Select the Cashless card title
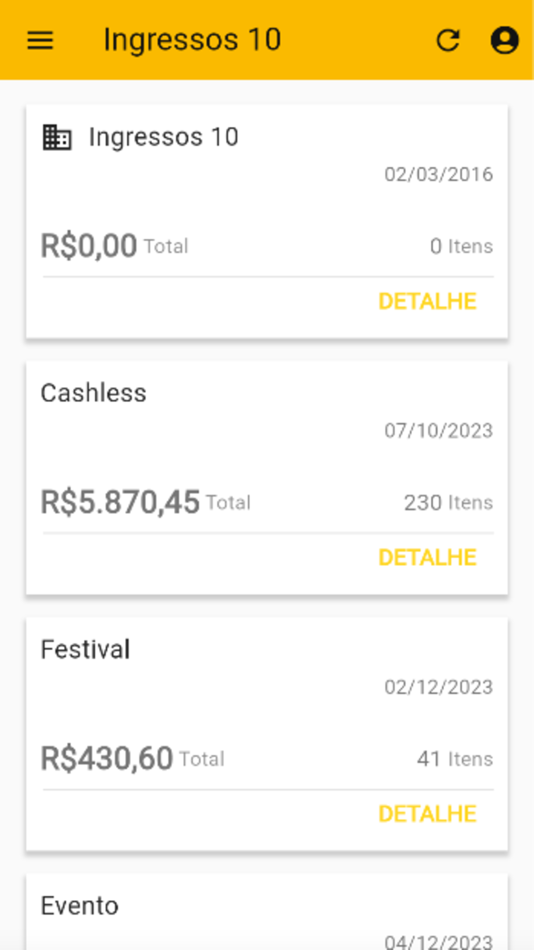Image resolution: width=534 pixels, height=950 pixels. click(93, 393)
